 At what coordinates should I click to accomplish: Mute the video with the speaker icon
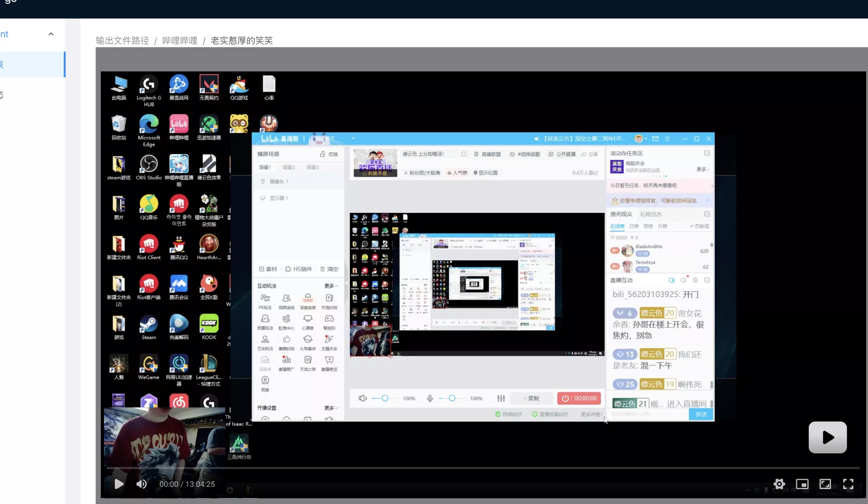pos(142,484)
